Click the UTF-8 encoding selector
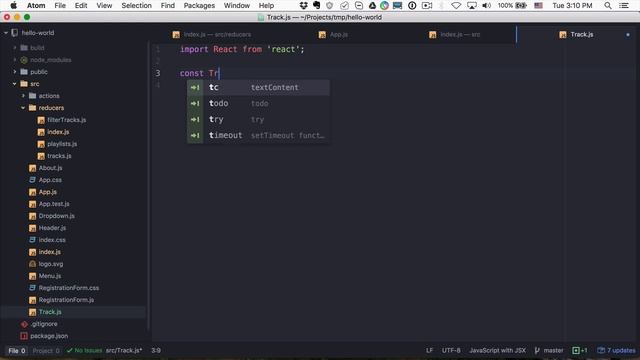Viewport: 640px width, 360px height. coord(451,350)
